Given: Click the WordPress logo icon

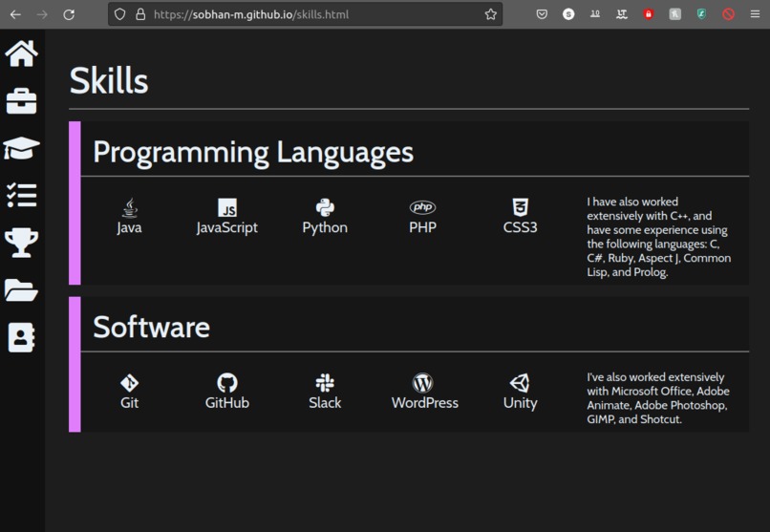Looking at the screenshot, I should tap(422, 383).
